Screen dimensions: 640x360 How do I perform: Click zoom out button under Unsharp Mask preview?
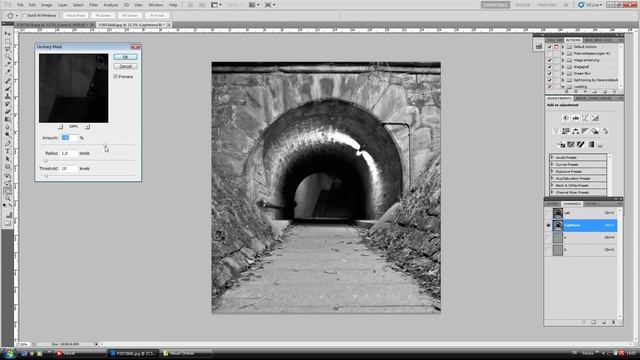(60, 127)
